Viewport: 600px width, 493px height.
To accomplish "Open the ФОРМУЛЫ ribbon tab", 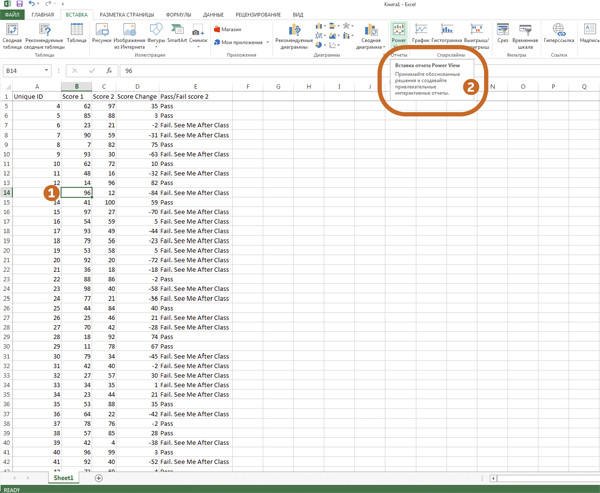I will (178, 15).
